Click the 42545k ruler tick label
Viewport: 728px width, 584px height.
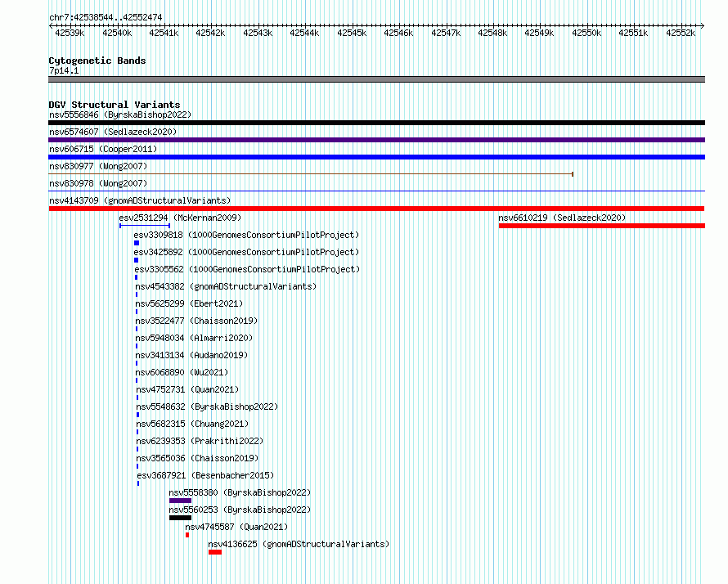352,33
